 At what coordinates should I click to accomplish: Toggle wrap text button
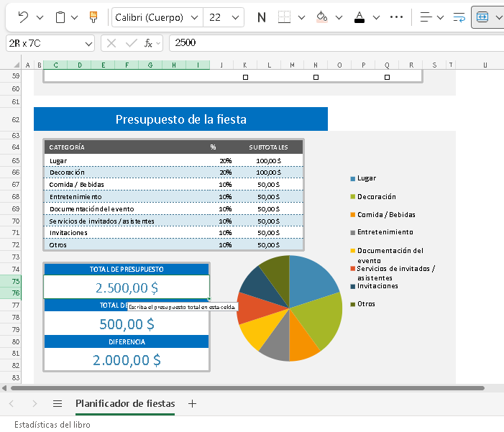click(x=459, y=17)
